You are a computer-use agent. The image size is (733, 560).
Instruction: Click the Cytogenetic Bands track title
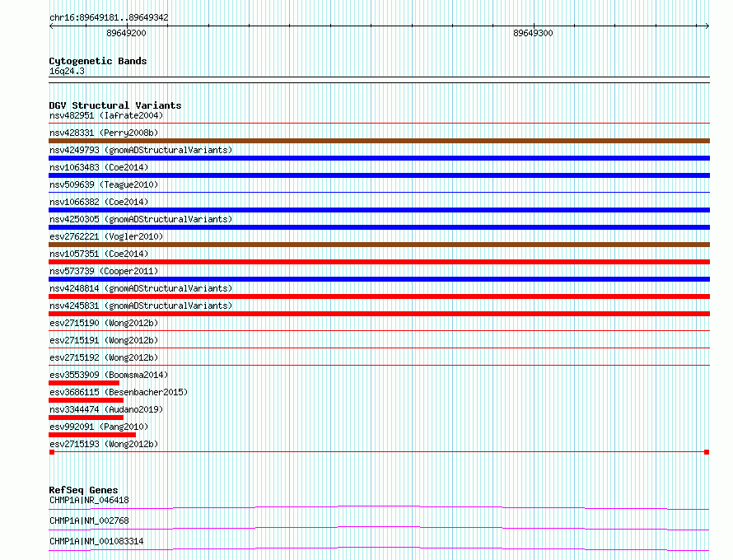point(98,61)
